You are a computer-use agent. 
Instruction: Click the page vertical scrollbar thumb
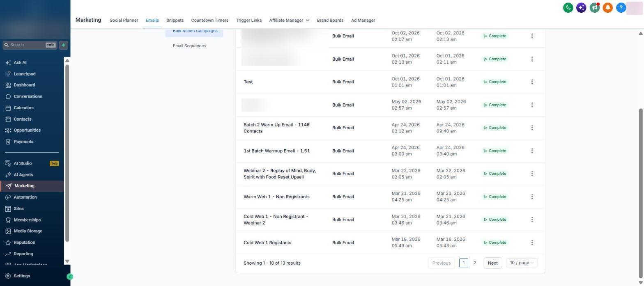coord(641,193)
